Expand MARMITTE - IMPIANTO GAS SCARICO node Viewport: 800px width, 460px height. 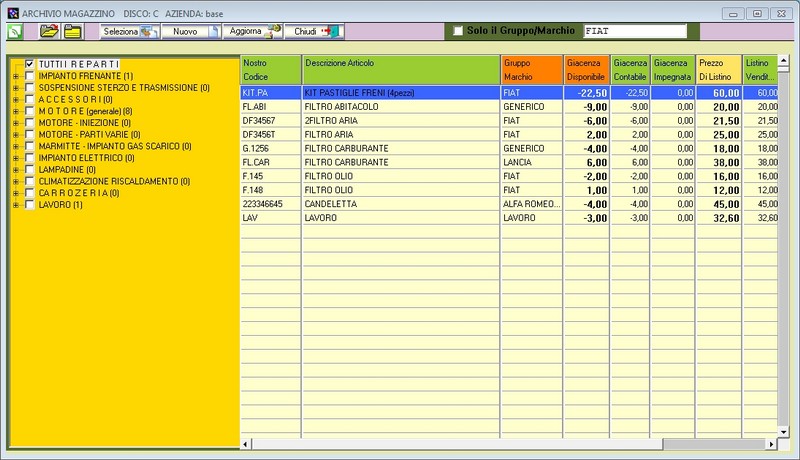click(16, 147)
